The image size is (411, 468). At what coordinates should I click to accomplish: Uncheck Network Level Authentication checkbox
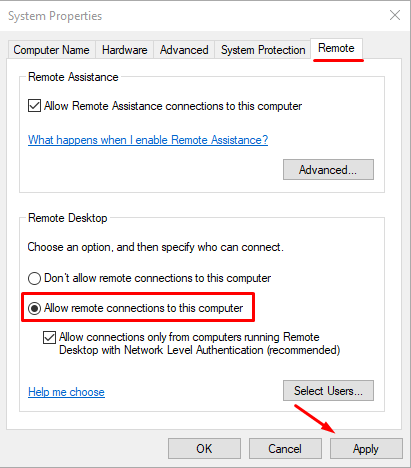pos(49,337)
